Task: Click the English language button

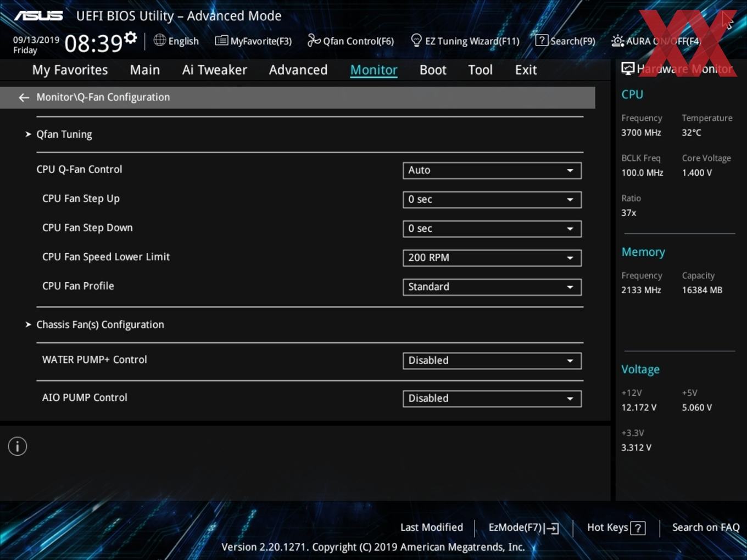Action: [x=176, y=41]
